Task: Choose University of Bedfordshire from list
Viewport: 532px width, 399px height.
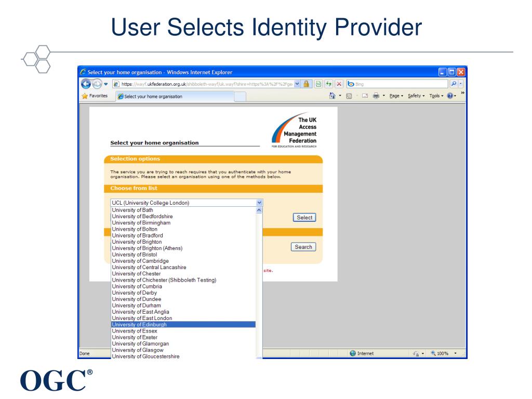Action: pyautogui.click(x=183, y=217)
